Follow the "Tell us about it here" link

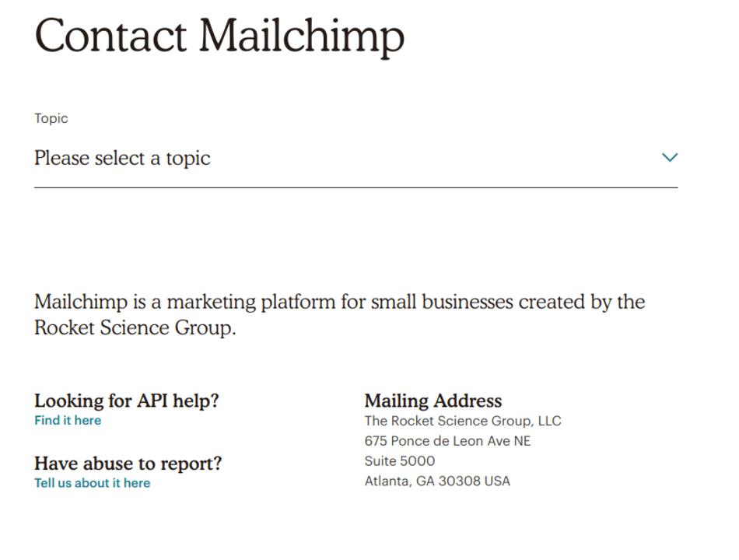pos(92,483)
